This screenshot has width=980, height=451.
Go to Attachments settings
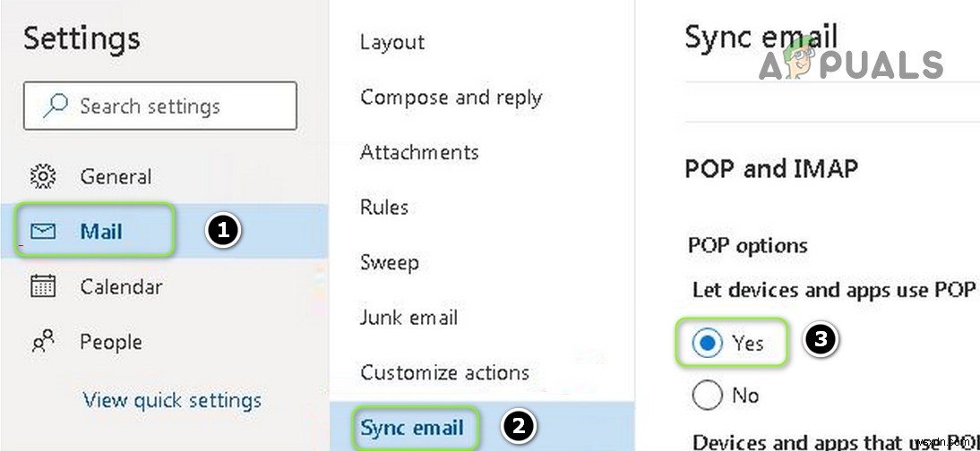click(419, 152)
